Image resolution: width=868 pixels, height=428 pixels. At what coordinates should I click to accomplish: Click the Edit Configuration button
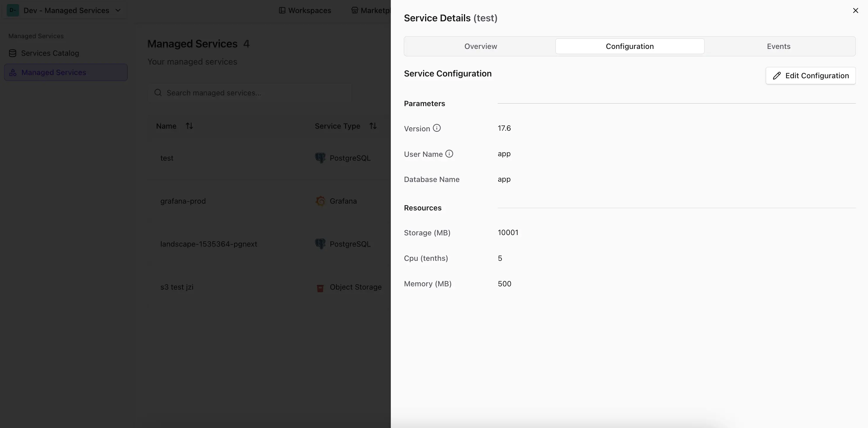click(811, 76)
